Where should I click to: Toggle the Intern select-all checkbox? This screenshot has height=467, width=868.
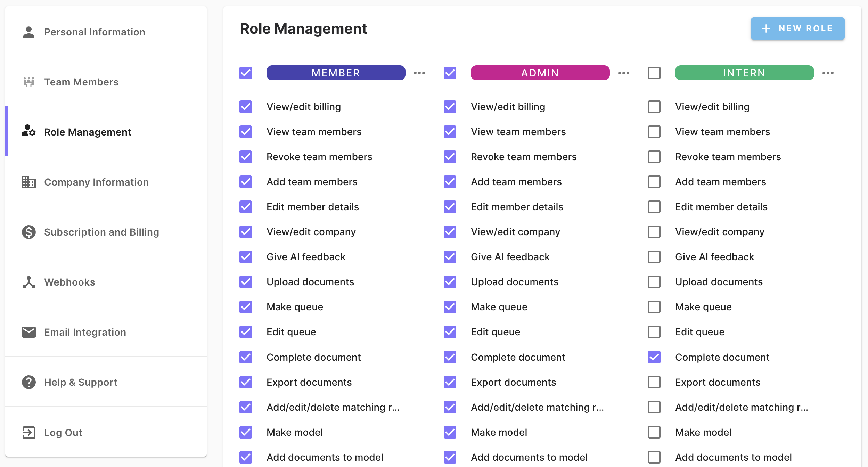[x=654, y=73]
